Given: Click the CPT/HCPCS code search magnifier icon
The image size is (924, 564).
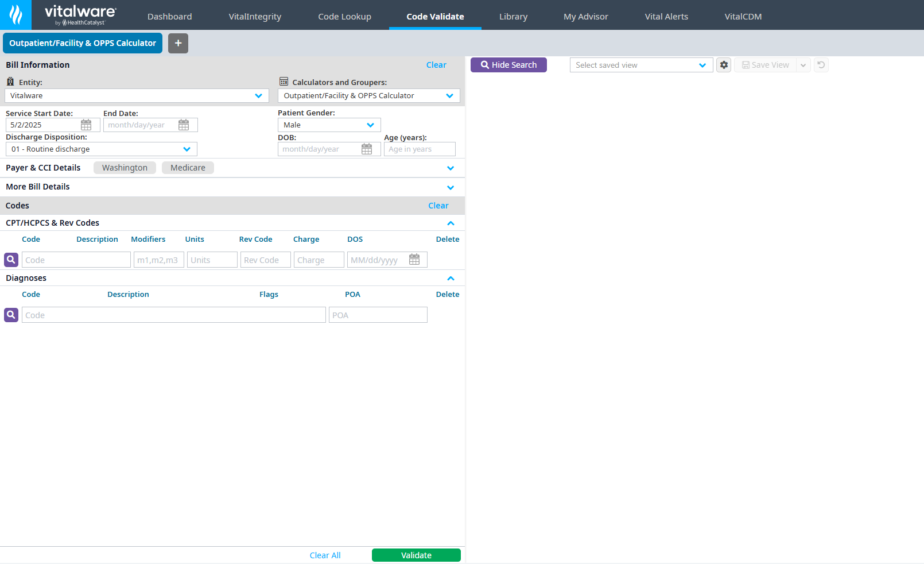Looking at the screenshot, I should [11, 260].
